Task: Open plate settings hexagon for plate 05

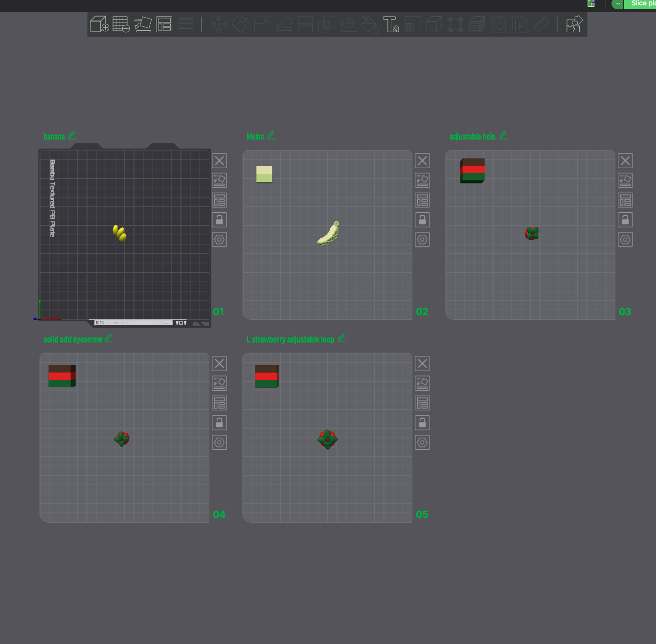Action: (423, 443)
